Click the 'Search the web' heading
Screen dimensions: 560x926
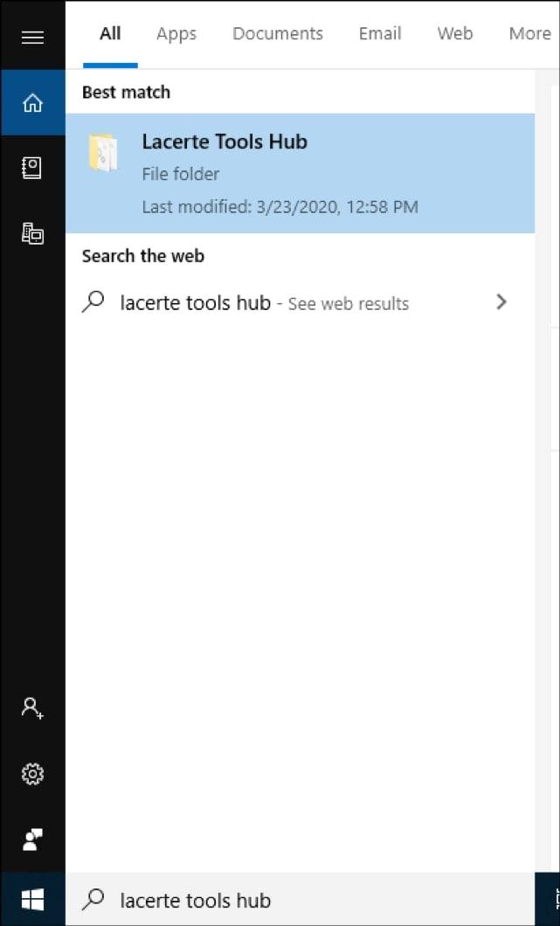point(143,256)
